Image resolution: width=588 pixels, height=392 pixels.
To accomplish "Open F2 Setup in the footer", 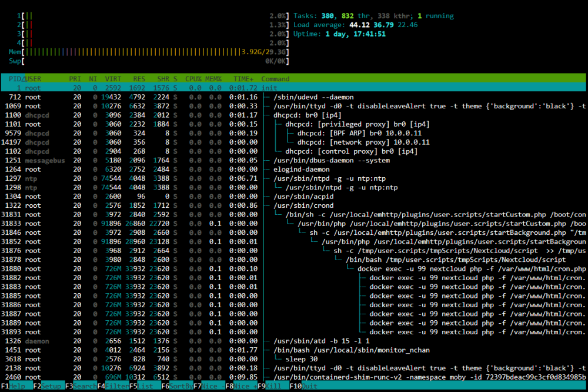I will pyautogui.click(x=49, y=386).
